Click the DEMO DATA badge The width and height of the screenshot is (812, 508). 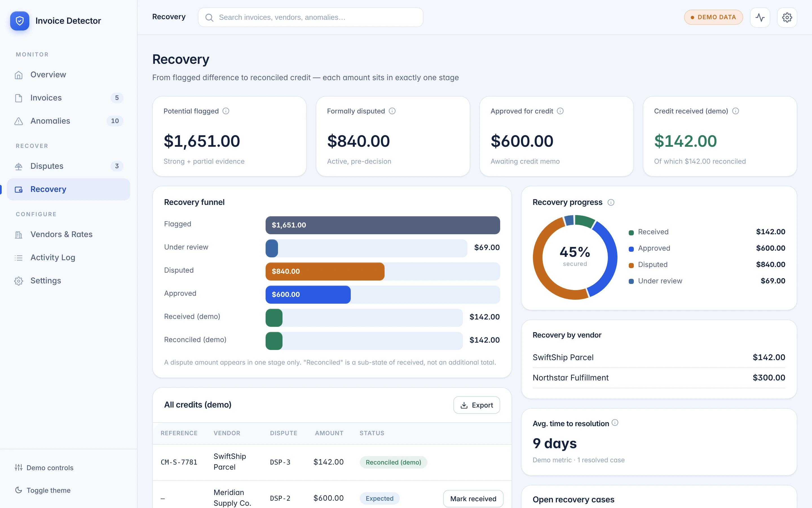click(713, 17)
